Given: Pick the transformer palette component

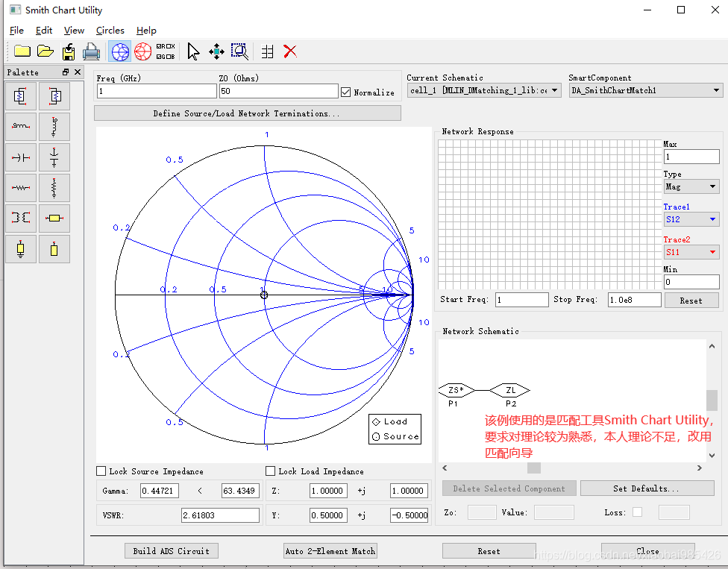Looking at the screenshot, I should (x=20, y=218).
